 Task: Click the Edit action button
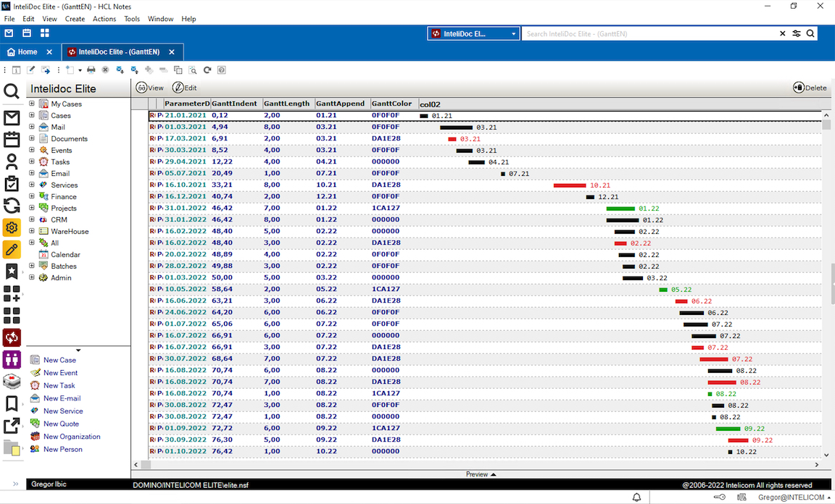185,88
